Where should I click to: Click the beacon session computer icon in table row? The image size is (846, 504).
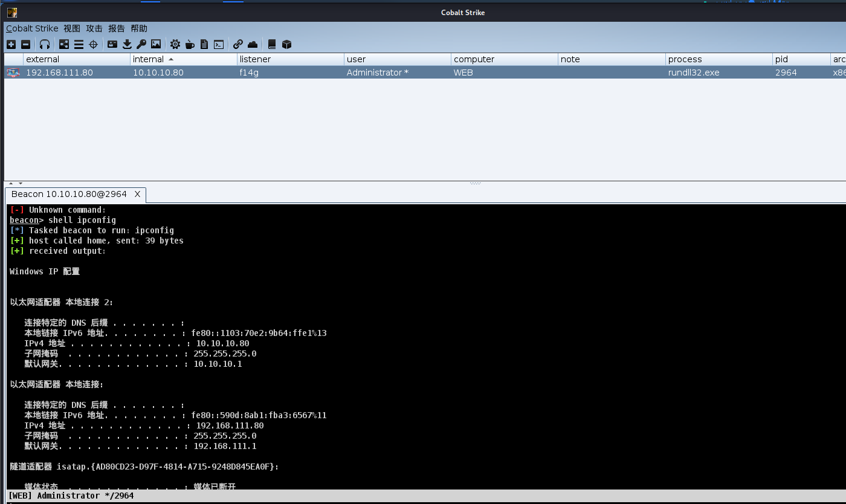point(13,73)
